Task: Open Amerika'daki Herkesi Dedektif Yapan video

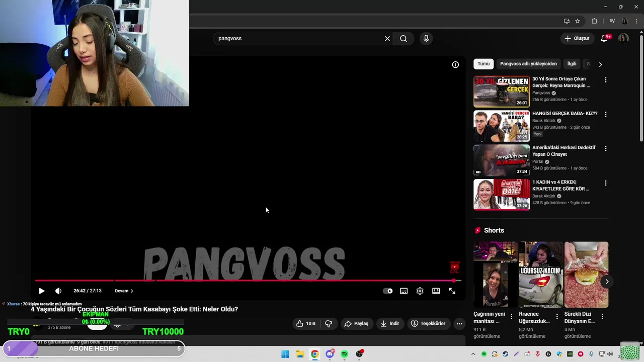Action: 563,151
